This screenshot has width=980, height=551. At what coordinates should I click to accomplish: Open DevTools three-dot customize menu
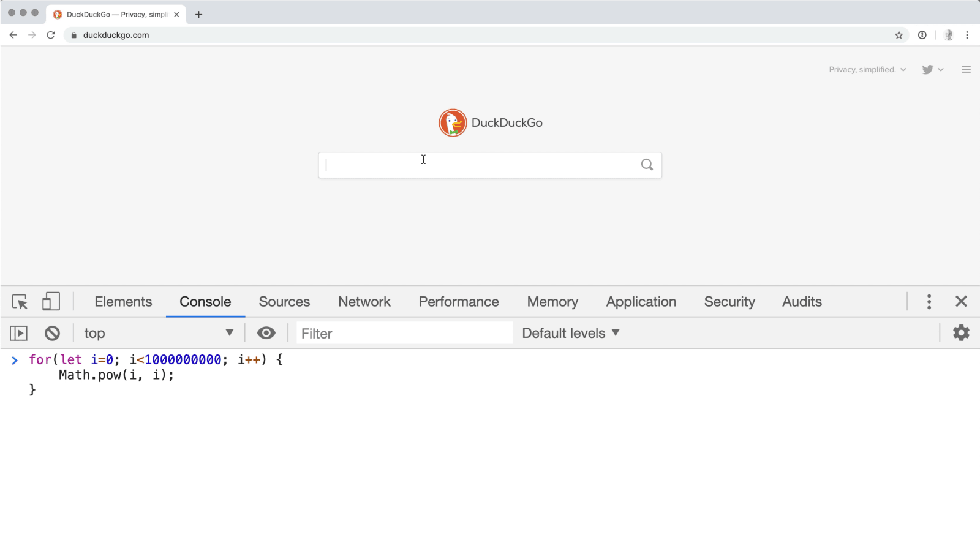(929, 302)
